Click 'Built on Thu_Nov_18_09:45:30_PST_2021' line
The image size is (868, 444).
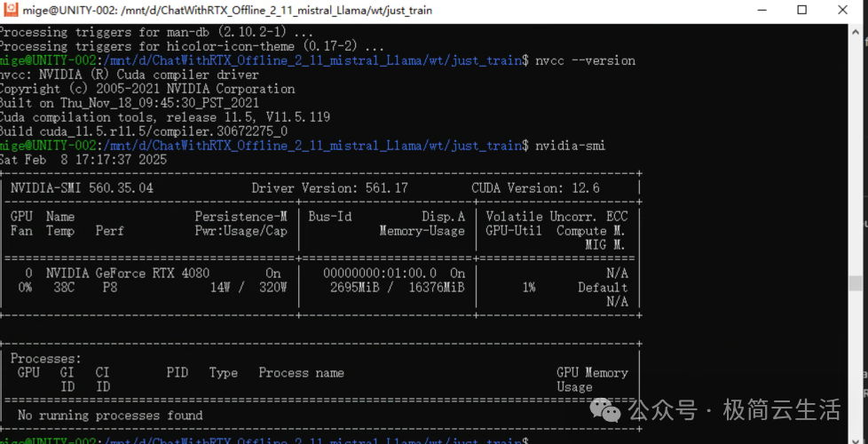tap(130, 104)
